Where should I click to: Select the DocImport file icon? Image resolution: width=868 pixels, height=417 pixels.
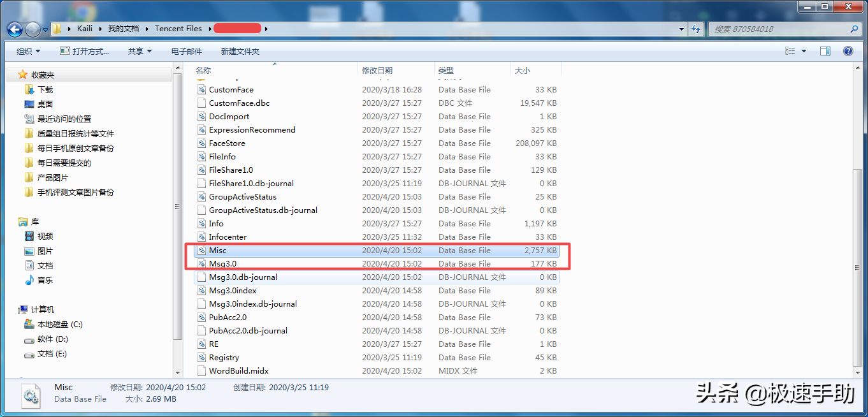201,117
